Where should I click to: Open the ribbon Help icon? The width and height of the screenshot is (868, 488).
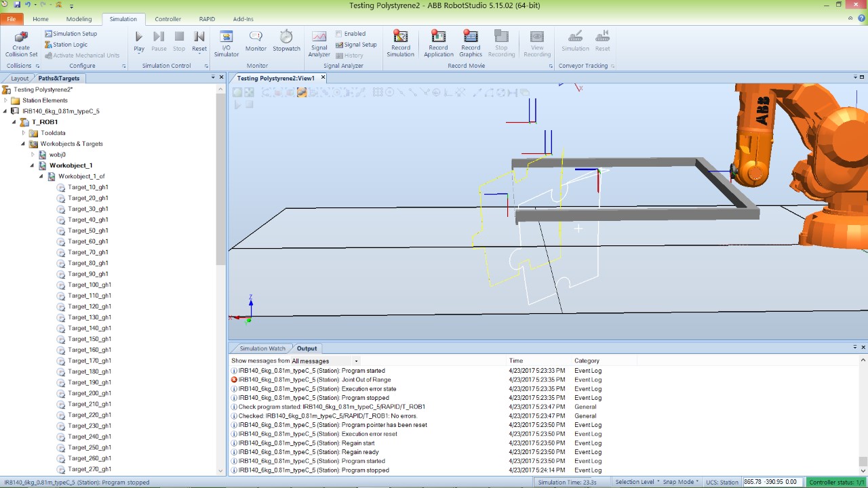pos(860,19)
